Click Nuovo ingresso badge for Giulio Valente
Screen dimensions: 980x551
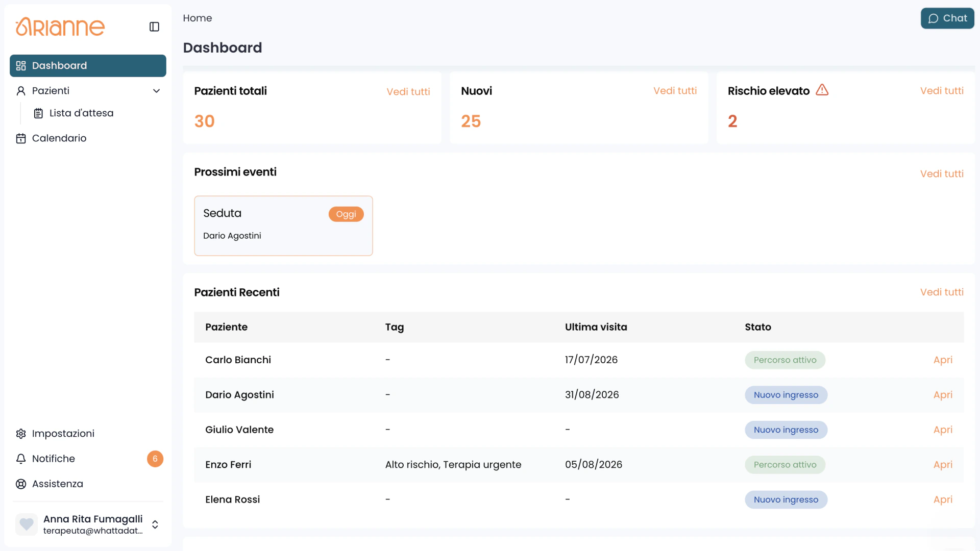tap(786, 430)
